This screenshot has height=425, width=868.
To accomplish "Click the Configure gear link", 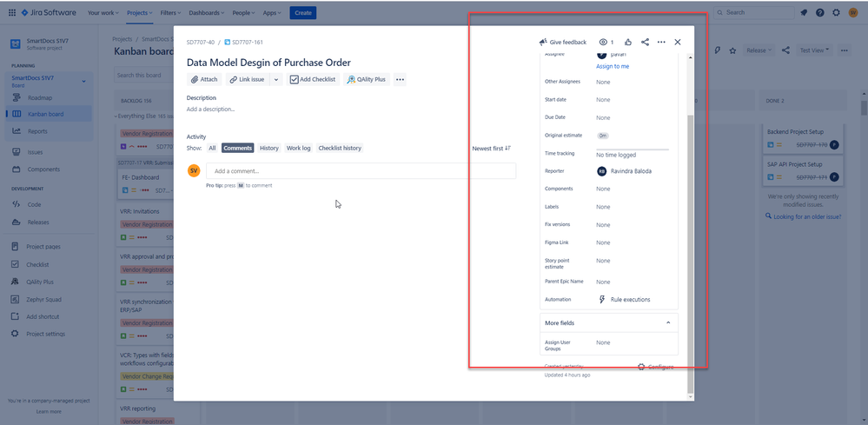I will [656, 367].
